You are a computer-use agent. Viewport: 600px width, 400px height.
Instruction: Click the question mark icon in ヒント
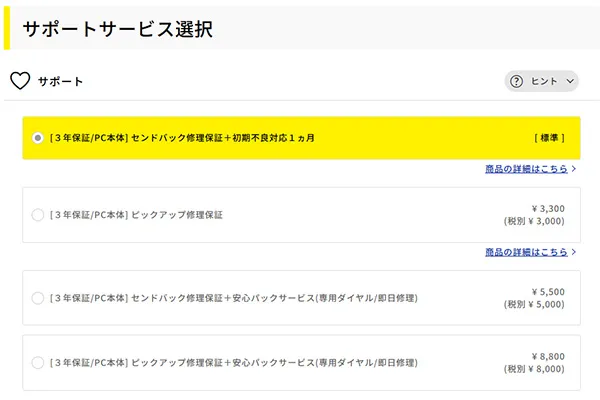pos(517,81)
